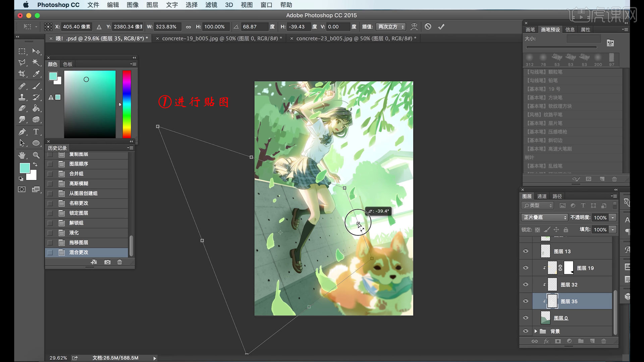Hide layer 图层 13
Screen dimensions: 644x362
click(x=526, y=251)
